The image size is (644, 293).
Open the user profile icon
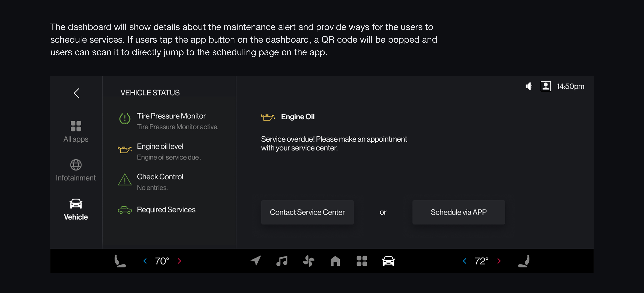pyautogui.click(x=546, y=86)
